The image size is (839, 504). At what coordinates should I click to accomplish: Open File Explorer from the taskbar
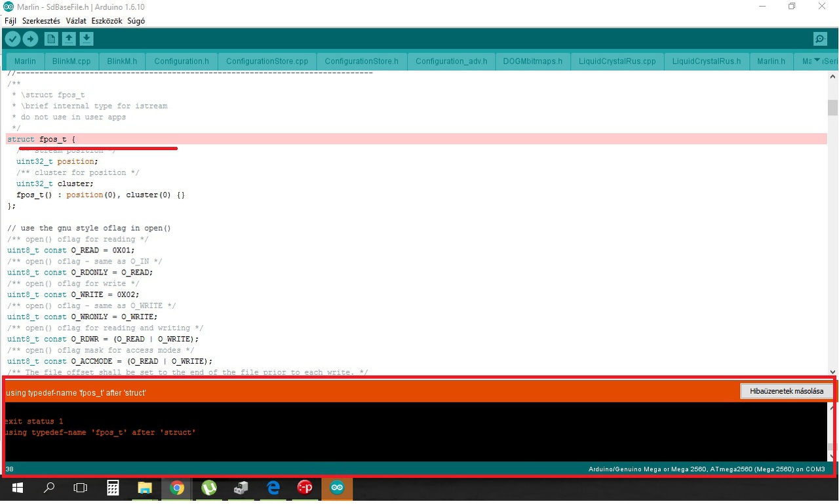pos(144,488)
